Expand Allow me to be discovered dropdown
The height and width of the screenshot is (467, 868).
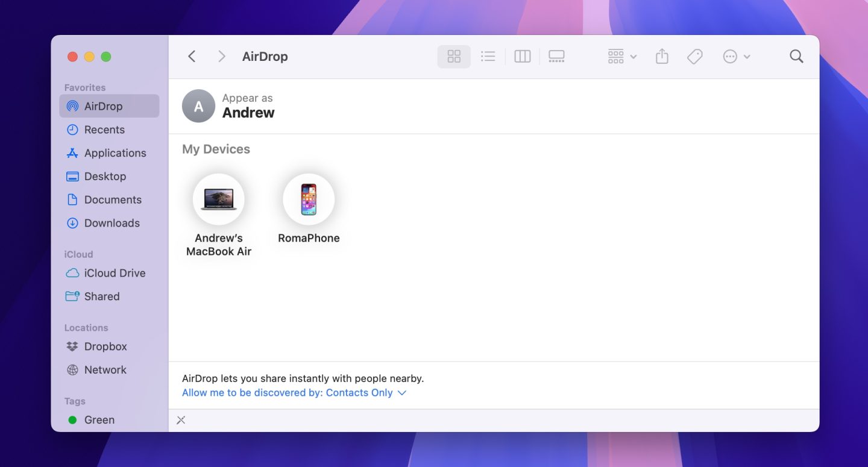click(294, 393)
